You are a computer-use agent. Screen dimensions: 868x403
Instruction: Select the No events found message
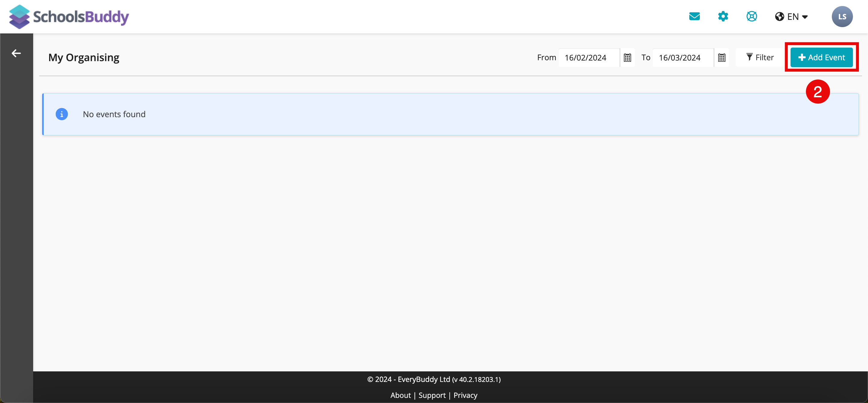114,114
